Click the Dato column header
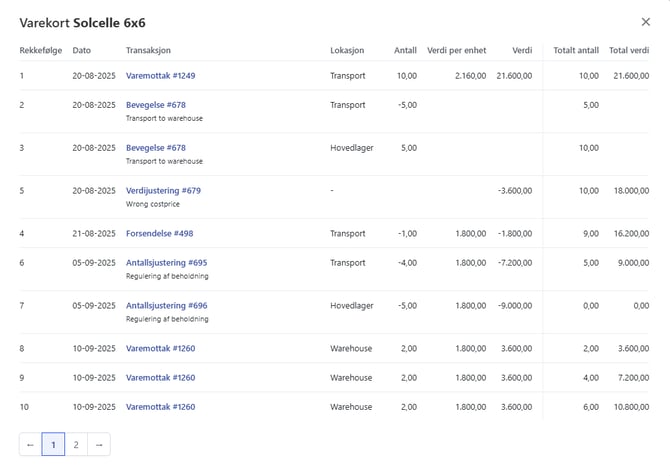The height and width of the screenshot is (476, 670). pyautogui.click(x=82, y=49)
